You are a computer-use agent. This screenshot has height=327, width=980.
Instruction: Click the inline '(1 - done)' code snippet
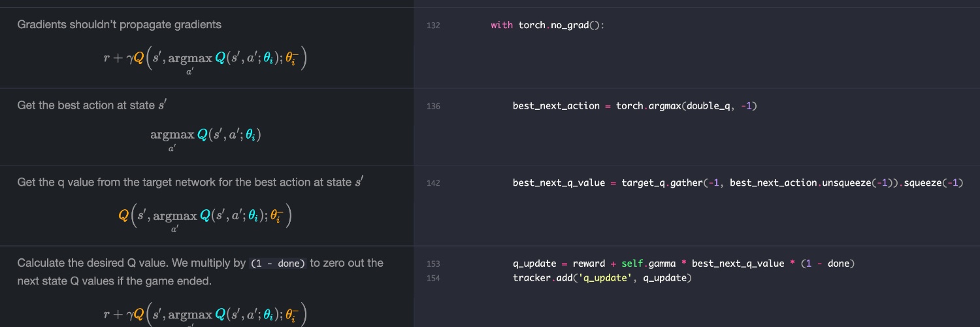[278, 264]
